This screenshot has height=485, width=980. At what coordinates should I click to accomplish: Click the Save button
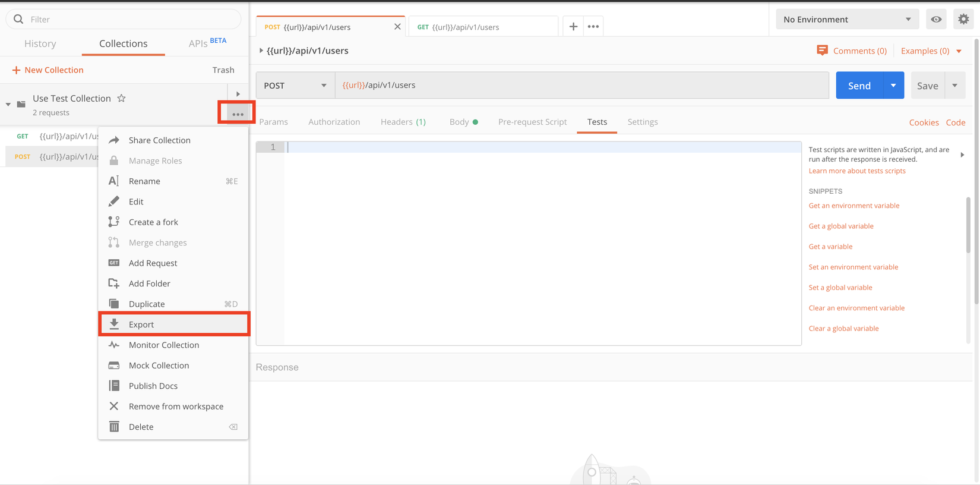(927, 86)
